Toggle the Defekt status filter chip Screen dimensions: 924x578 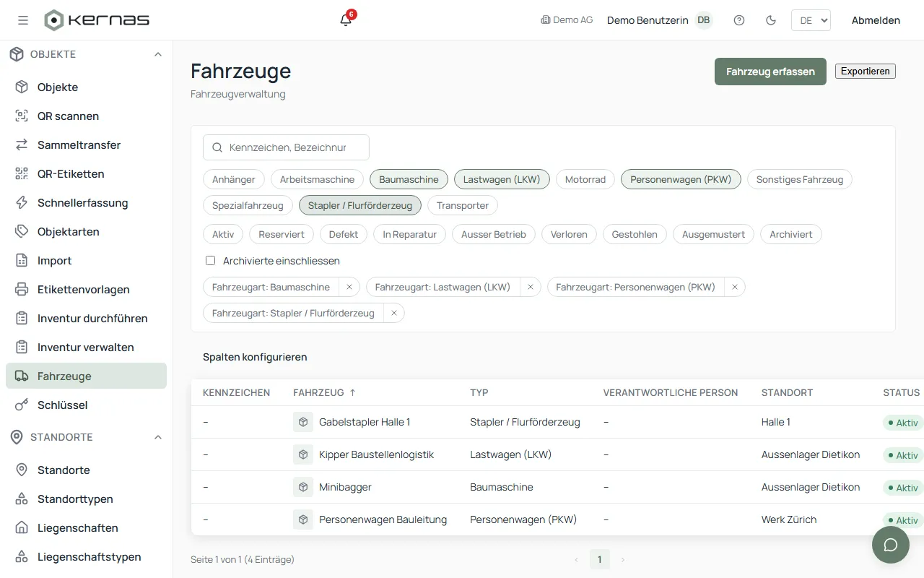coord(344,234)
